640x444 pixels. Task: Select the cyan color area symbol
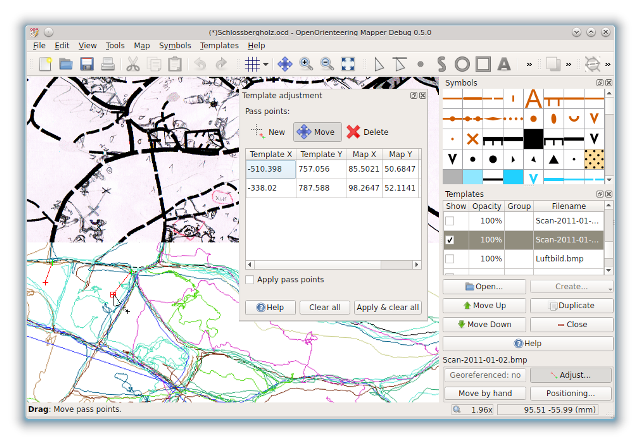(x=513, y=178)
